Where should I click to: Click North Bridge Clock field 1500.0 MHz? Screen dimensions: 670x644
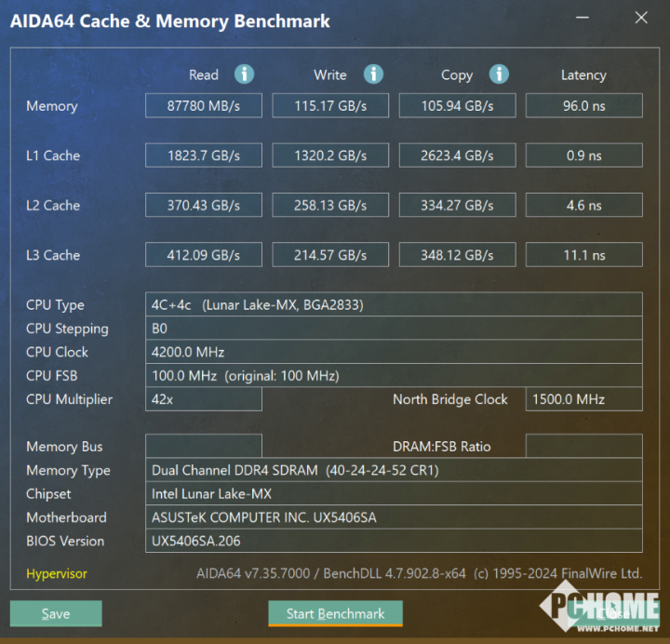[584, 399]
